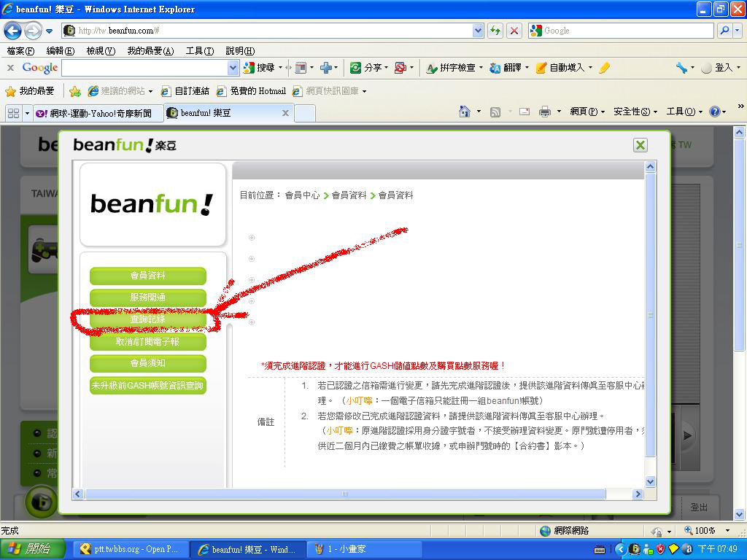The width and height of the screenshot is (747, 560).
Task: Open the 檔案(F) menu
Action: [20, 51]
